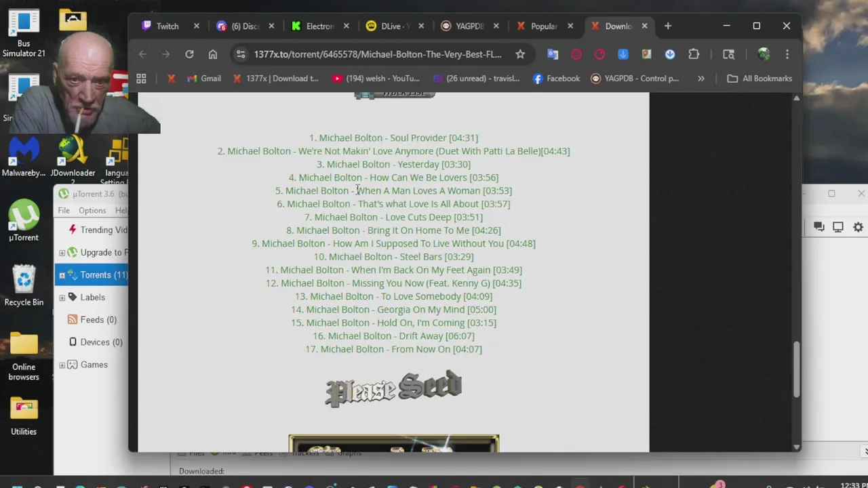Open uTorrent remote monitor icon

(x=838, y=227)
